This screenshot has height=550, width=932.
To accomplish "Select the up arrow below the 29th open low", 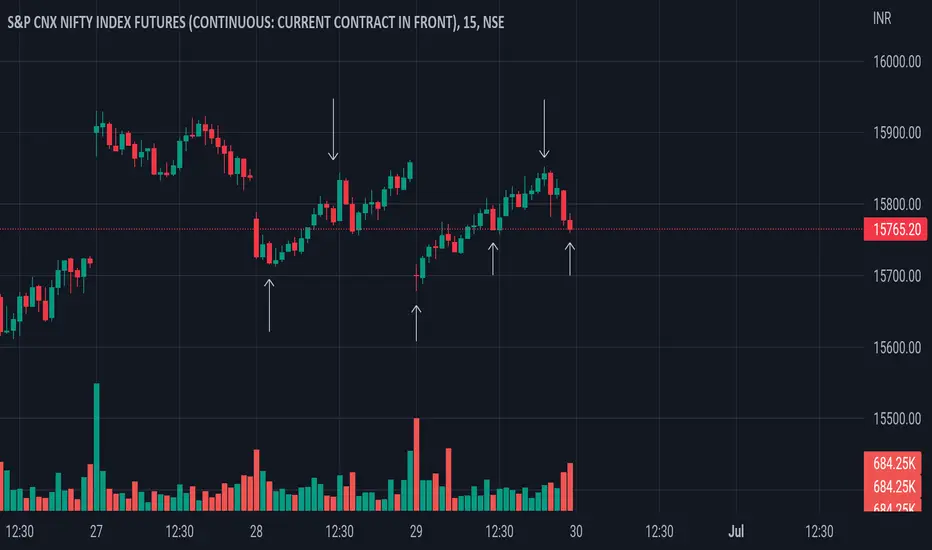I will click(x=416, y=323).
